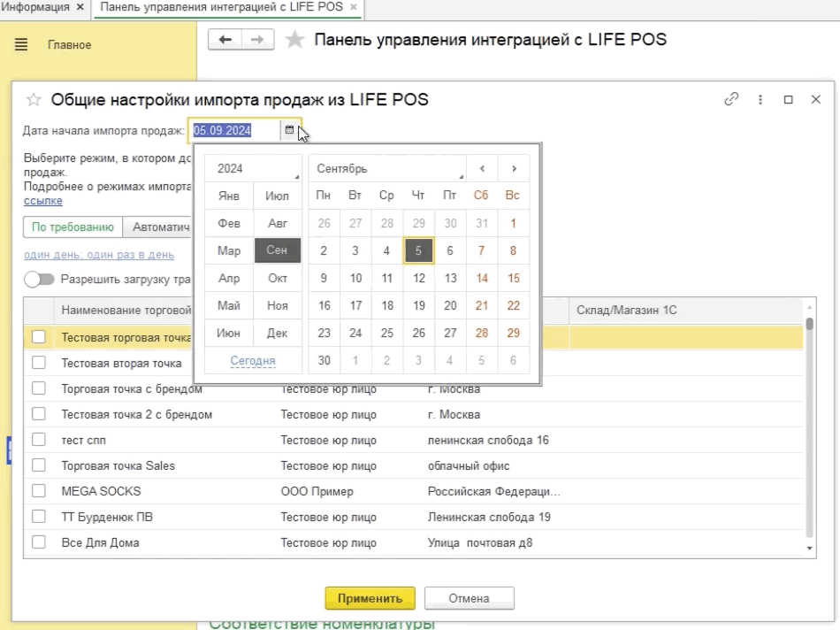The width and height of the screenshot is (840, 630).
Task: Star the LIFE POS integration panel page
Action: [294, 40]
